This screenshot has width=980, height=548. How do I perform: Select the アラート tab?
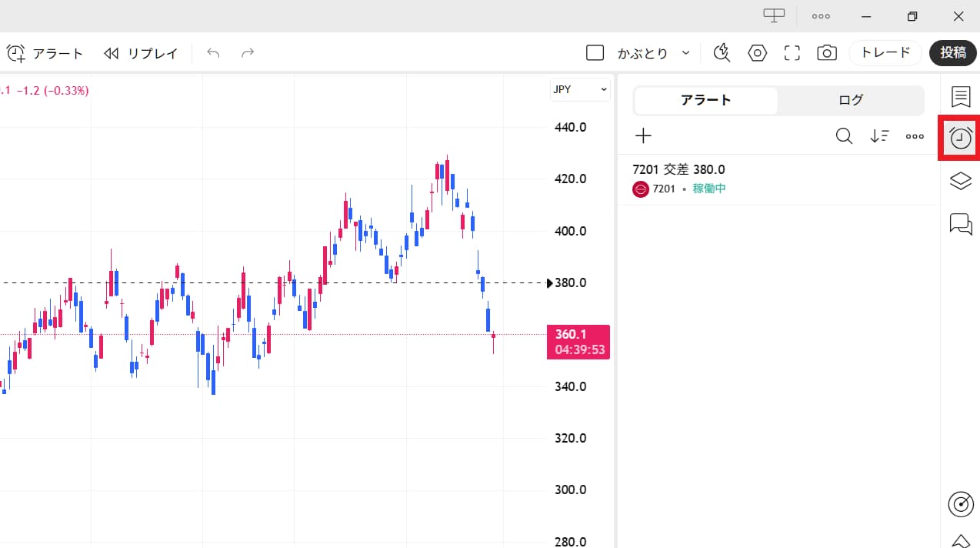coord(705,99)
